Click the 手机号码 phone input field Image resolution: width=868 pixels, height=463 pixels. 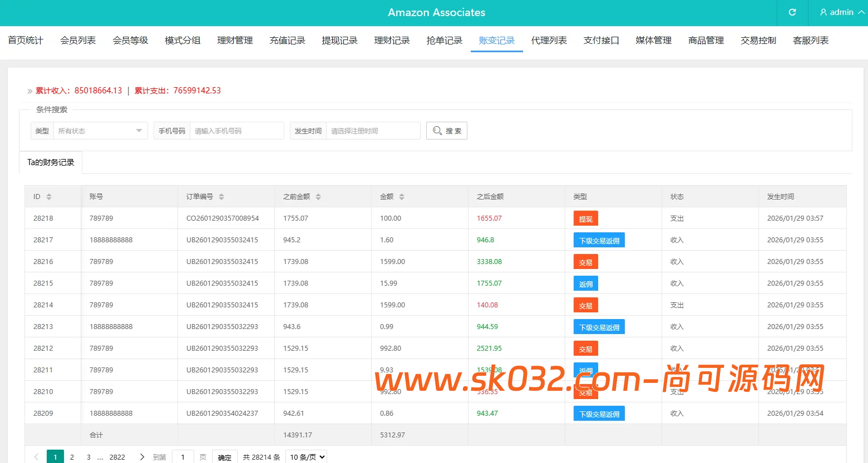(x=237, y=130)
